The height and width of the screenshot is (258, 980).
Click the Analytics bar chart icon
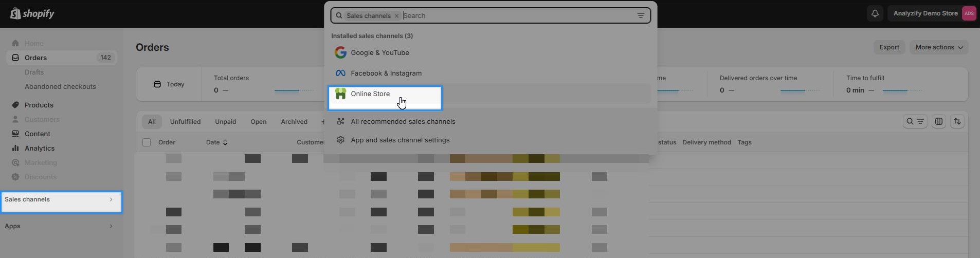click(x=15, y=148)
